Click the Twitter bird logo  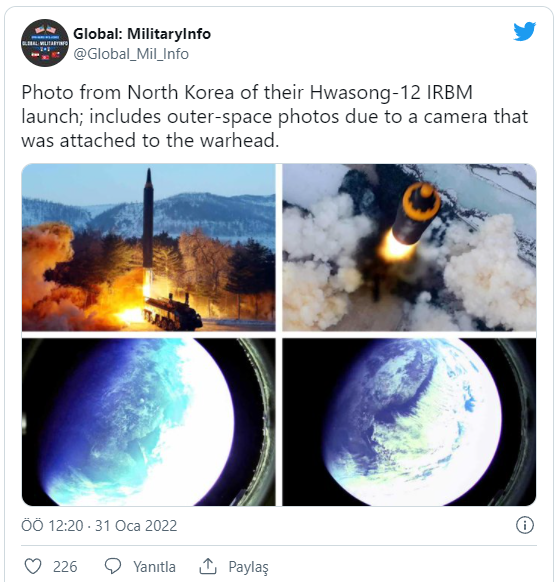coord(524,31)
